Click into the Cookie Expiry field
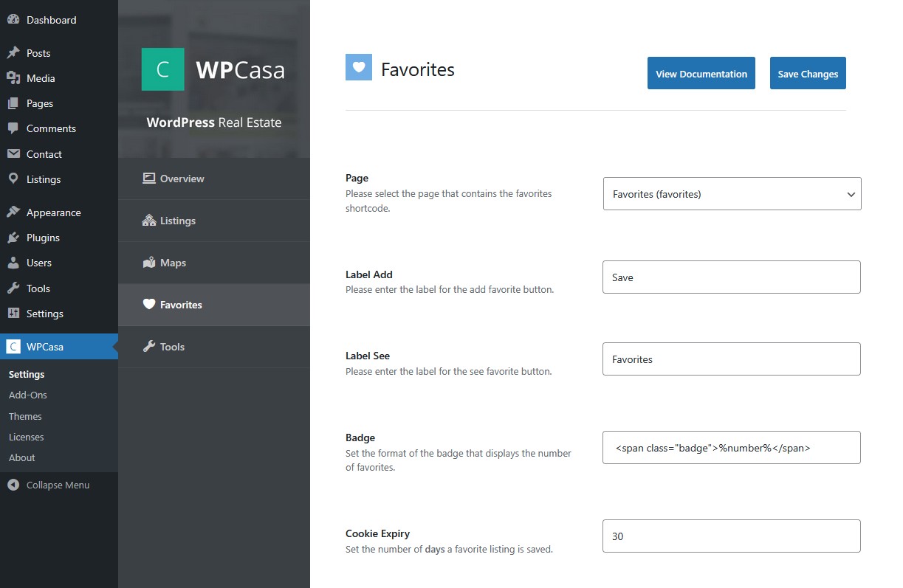Screen dimensions: 903x588 (x=731, y=536)
